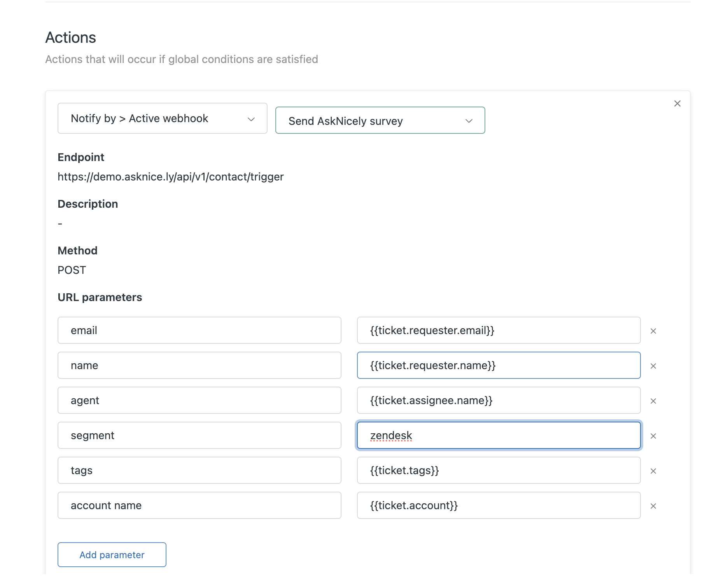Focus the {{ticket.requester.email}} value field
This screenshot has width=728, height=578.
[499, 330]
